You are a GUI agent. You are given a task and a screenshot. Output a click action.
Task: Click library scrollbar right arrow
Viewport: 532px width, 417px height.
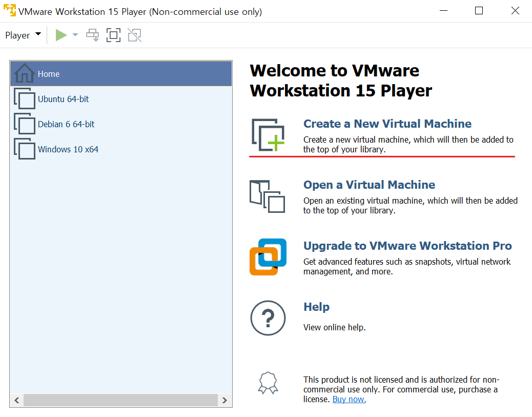tap(224, 400)
